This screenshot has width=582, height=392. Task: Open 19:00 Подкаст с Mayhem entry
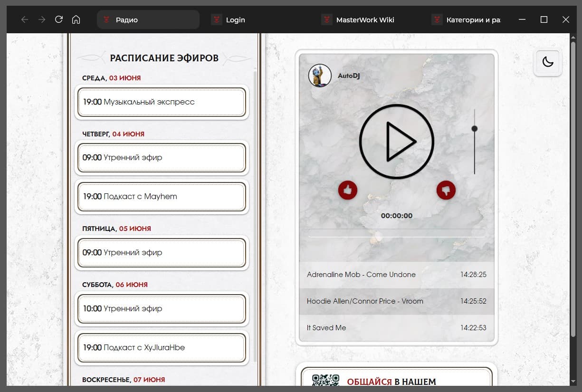(162, 196)
